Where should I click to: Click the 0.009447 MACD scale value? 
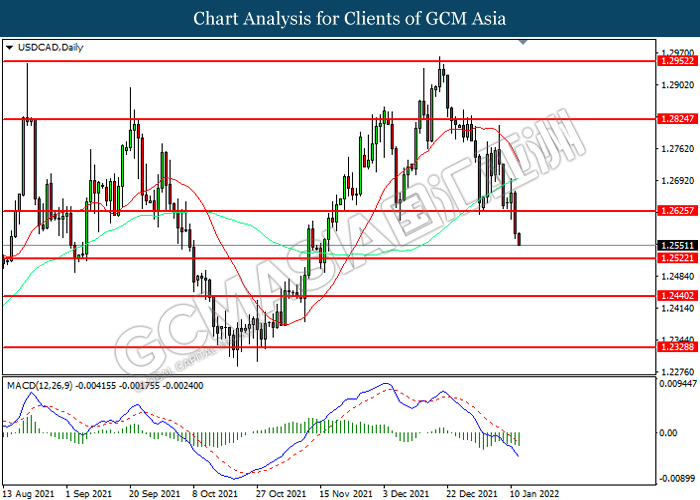[x=678, y=383]
